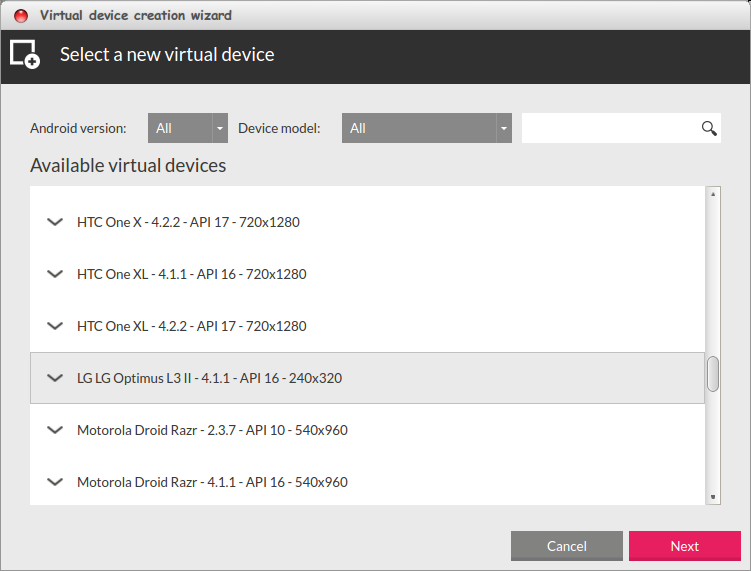
Task: Click the scrollbar up arrow
Action: click(x=713, y=194)
